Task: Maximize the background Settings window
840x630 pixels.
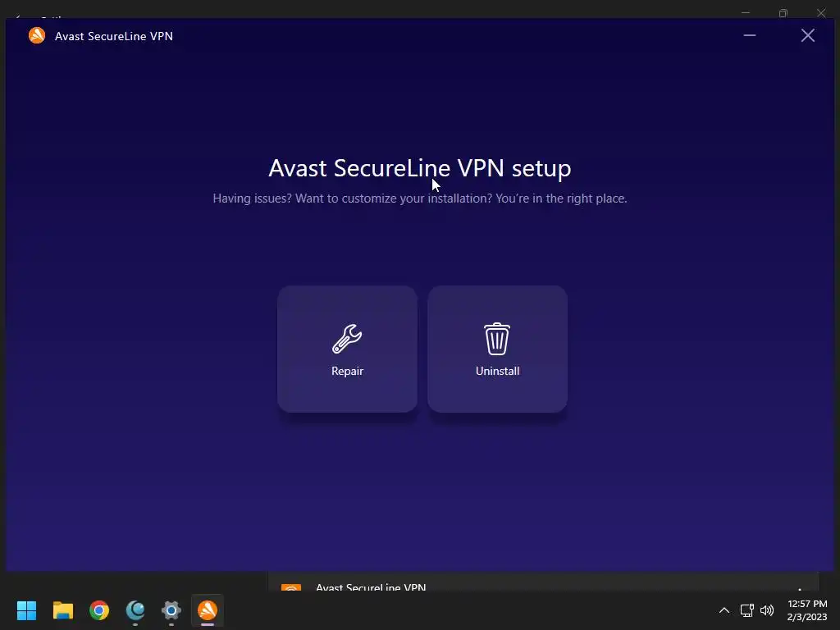Action: [783, 12]
